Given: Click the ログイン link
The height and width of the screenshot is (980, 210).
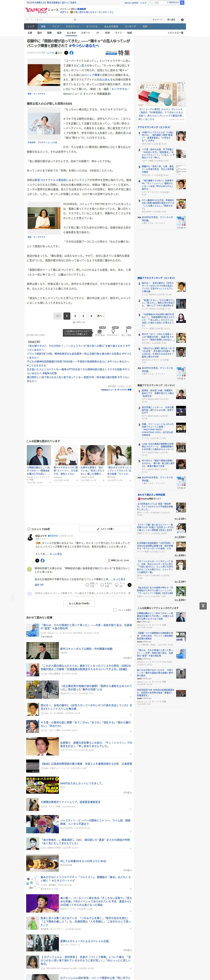Looking at the screenshot, I should (64, 12).
